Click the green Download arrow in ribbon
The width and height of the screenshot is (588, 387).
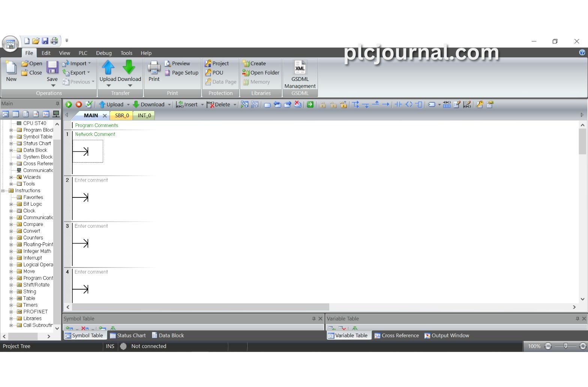pyautogui.click(x=129, y=67)
